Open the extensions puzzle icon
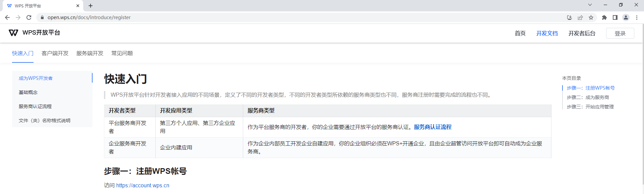The image size is (644, 194). point(604,17)
